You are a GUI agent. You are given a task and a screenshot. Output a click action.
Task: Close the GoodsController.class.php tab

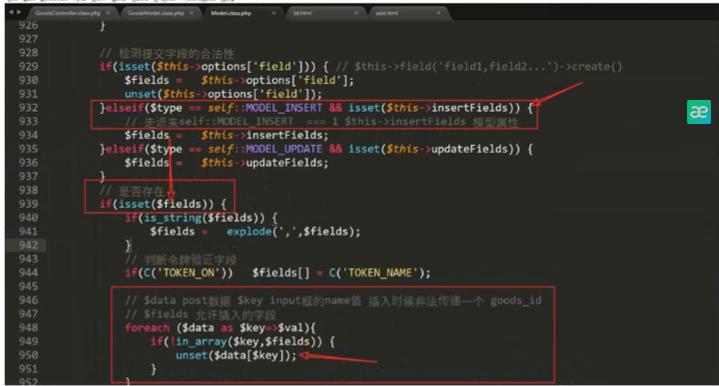[108, 13]
